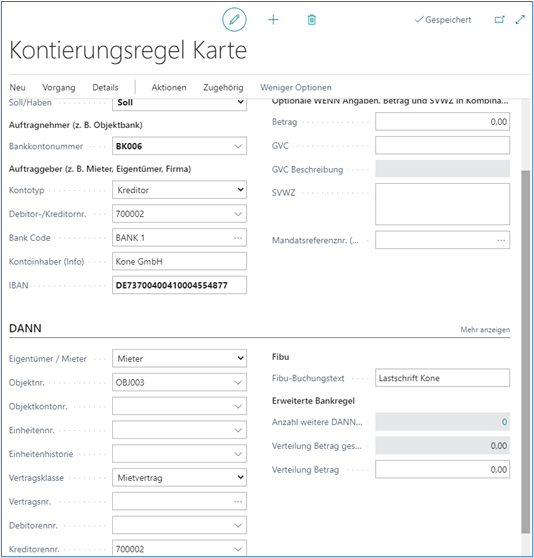Screen dimensions: 534x558
Task: Expand the Einheitenhistorie dropdown
Action: [x=238, y=454]
